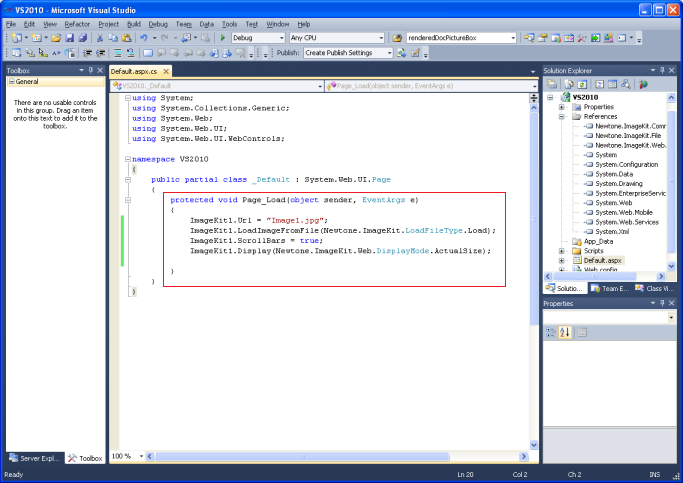Viewport: 683px width, 483px height.
Task: Click the Alphabetical sort icon in Properties panel
Action: pos(565,333)
